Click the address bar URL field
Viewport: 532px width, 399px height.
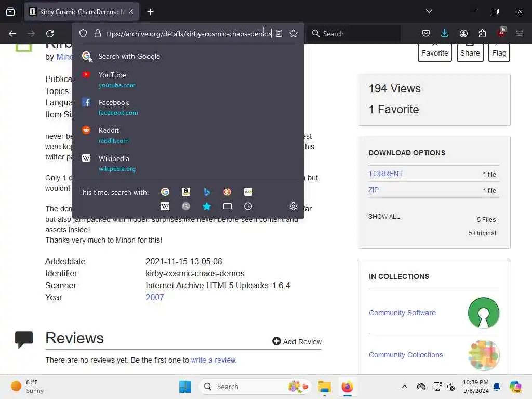click(189, 34)
